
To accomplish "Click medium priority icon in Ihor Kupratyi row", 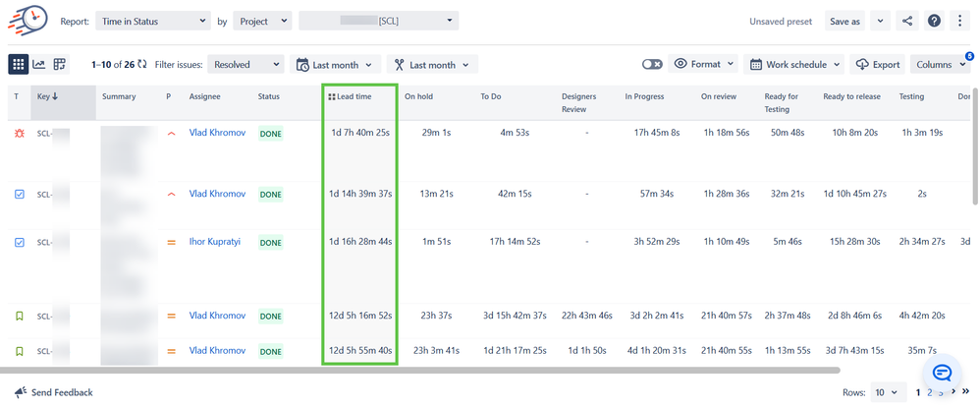I will (171, 242).
